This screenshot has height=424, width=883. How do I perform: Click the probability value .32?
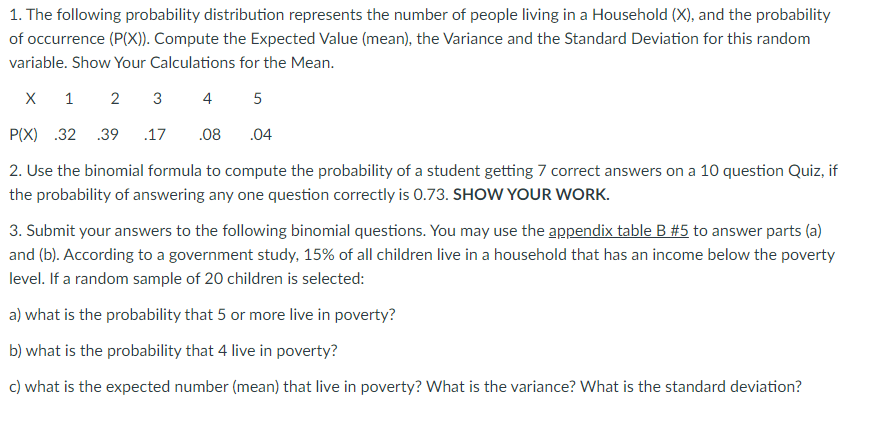[x=65, y=135]
